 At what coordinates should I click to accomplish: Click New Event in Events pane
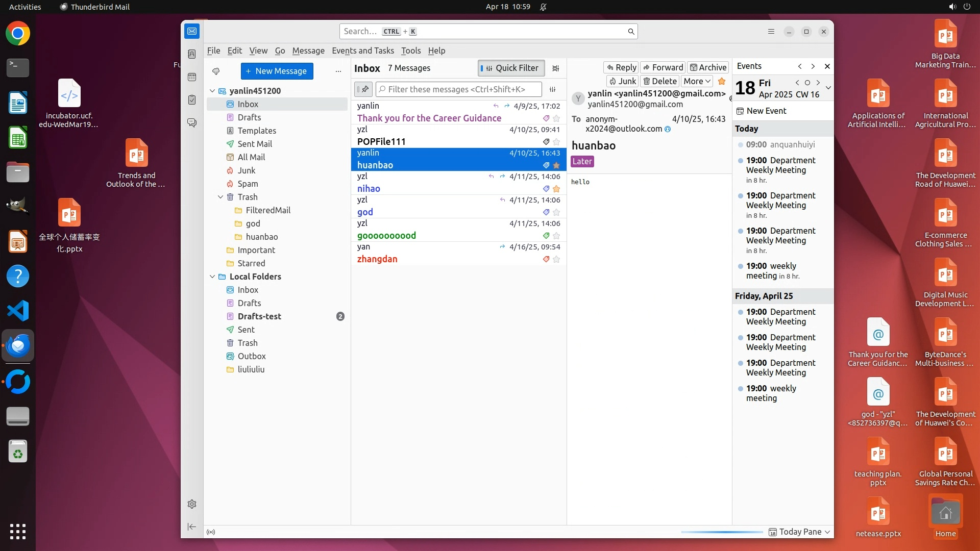point(761,111)
